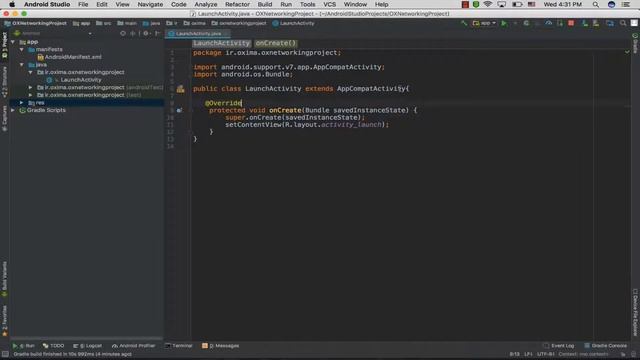Click the oxnetworkingproject folder in navigation breadcrumb
The height and width of the screenshot is (360, 640).
(x=239, y=23)
